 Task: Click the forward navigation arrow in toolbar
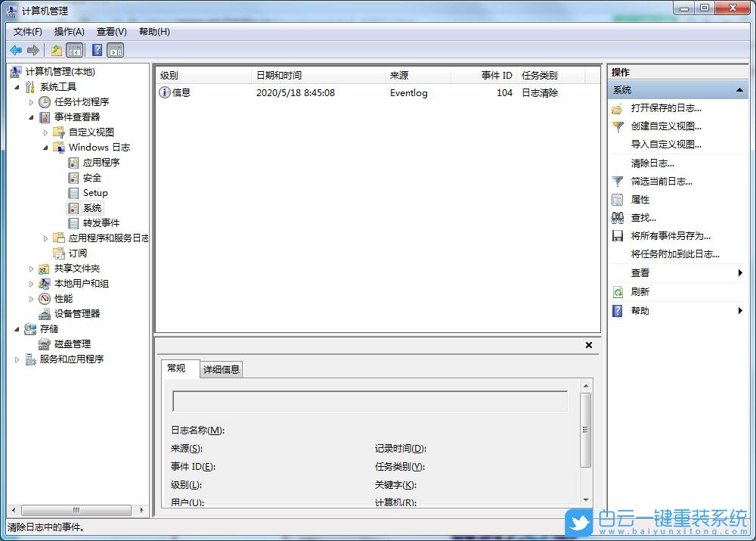pos(33,50)
